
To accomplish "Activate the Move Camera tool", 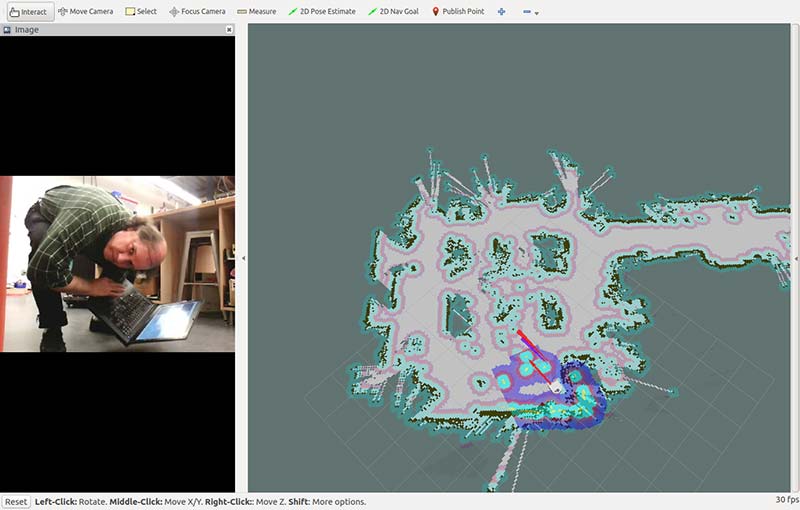I will 86,11.
